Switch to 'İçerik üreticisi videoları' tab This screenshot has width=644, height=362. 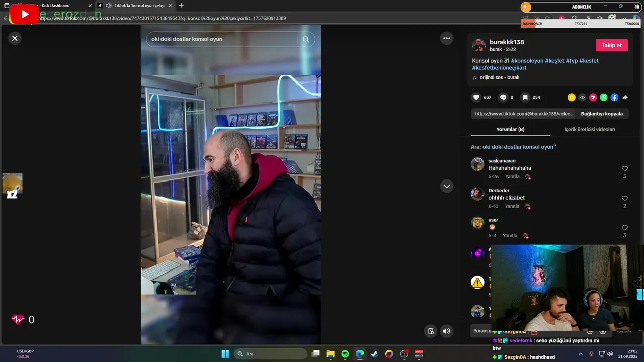(x=589, y=130)
